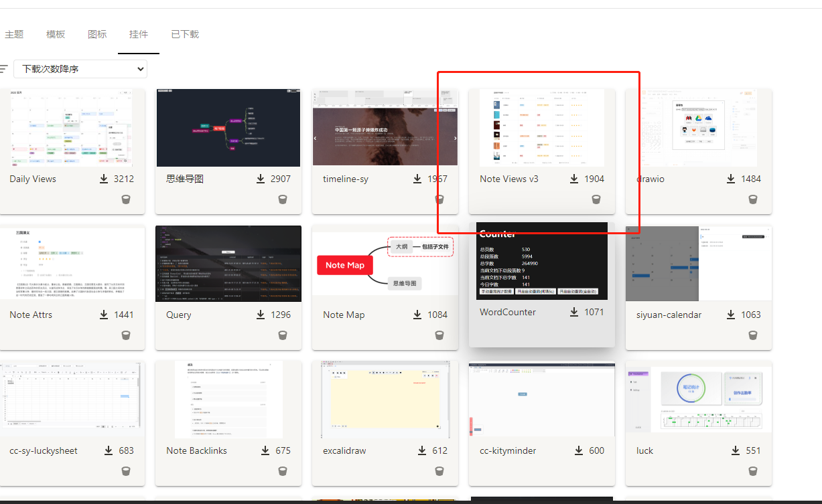
Task: Click download icon next to 1063
Action: [x=731, y=315]
